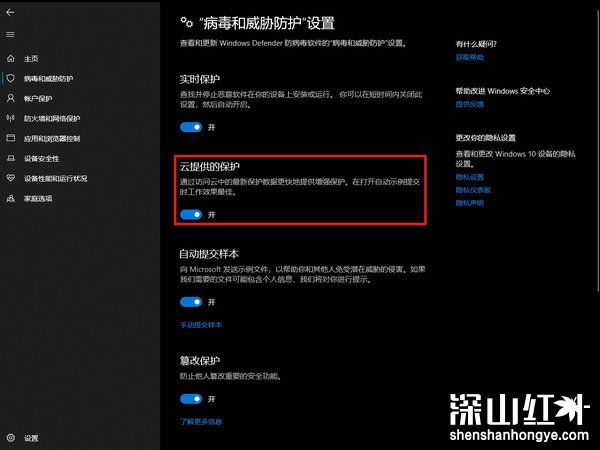Click the person icon for 帐户保护

pos(11,98)
